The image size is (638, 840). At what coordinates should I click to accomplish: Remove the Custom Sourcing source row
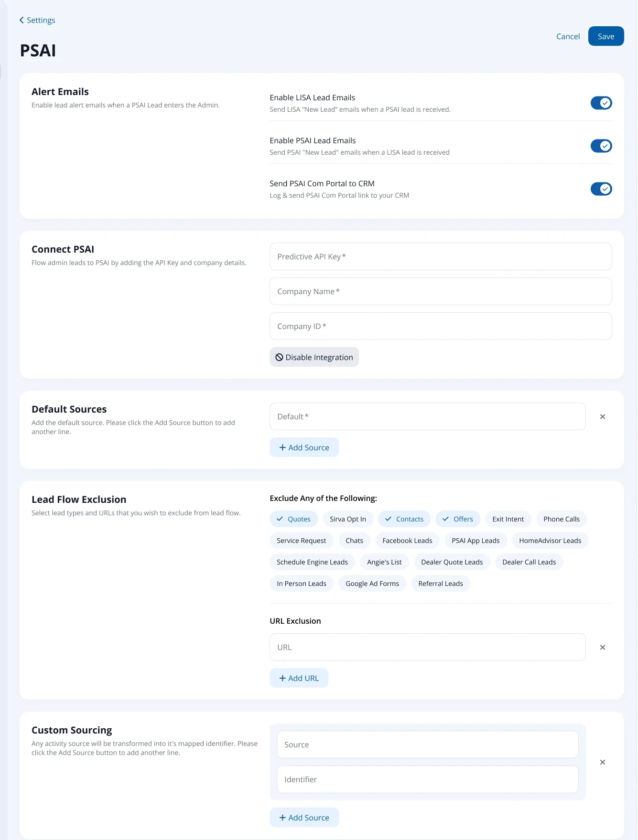602,762
